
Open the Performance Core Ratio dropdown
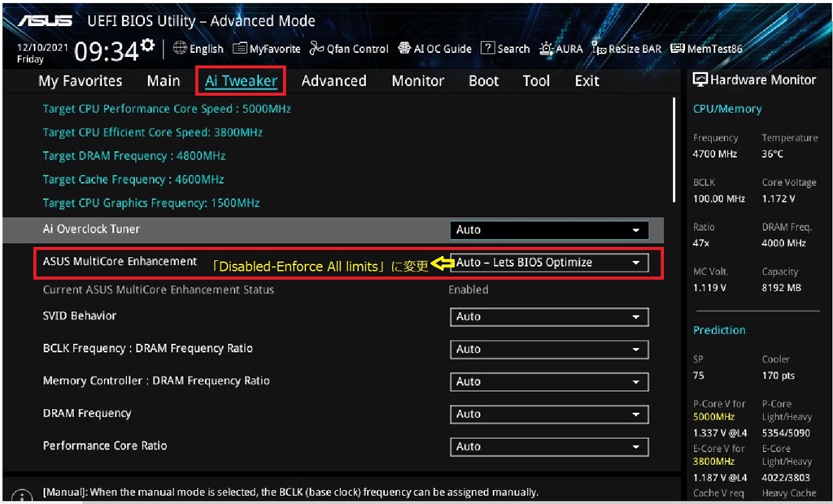tap(549, 446)
